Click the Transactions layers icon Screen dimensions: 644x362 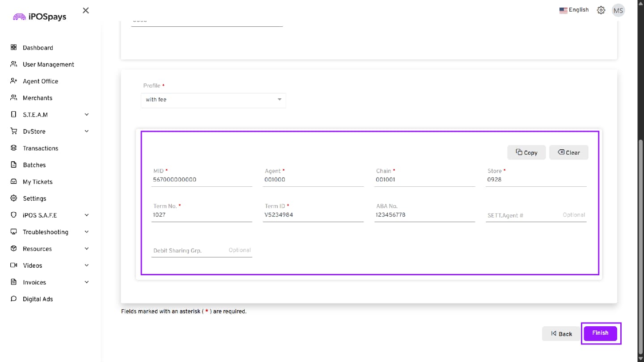[x=13, y=148]
